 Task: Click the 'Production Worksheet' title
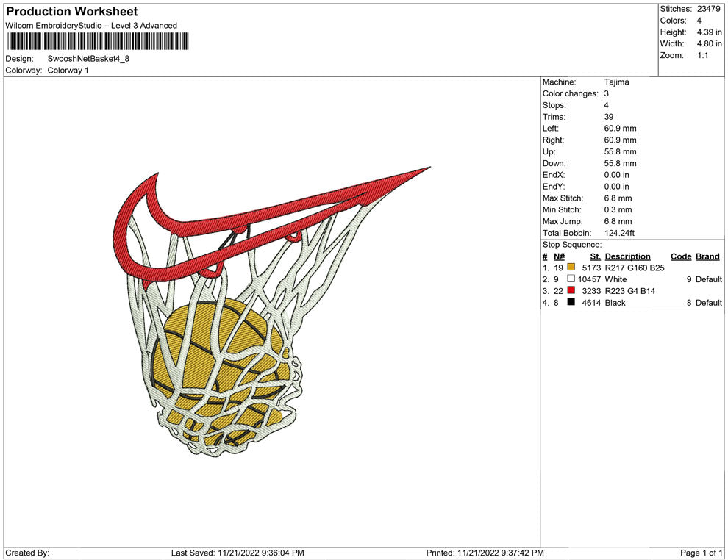tap(72, 11)
